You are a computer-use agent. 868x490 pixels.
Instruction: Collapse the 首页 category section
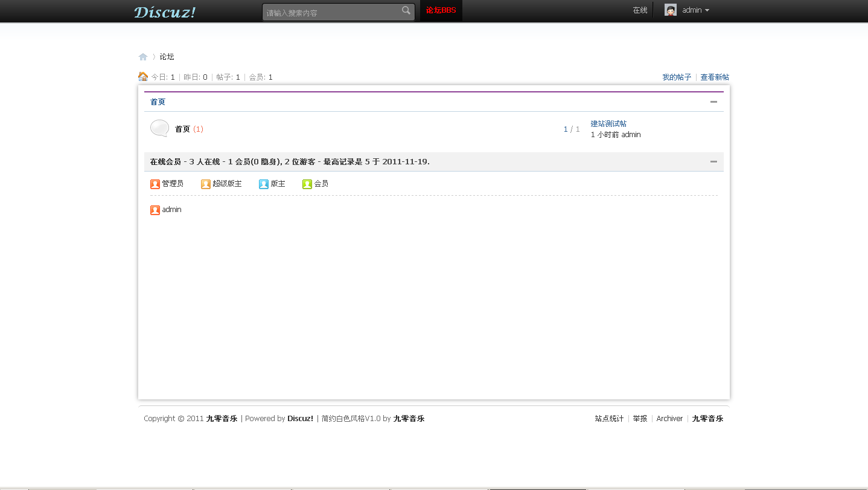coord(713,102)
